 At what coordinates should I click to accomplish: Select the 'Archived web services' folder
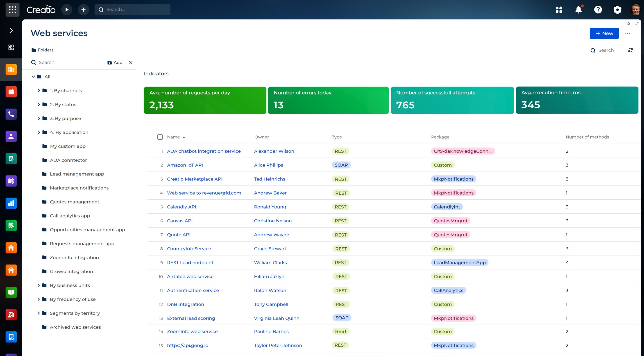pos(75,327)
